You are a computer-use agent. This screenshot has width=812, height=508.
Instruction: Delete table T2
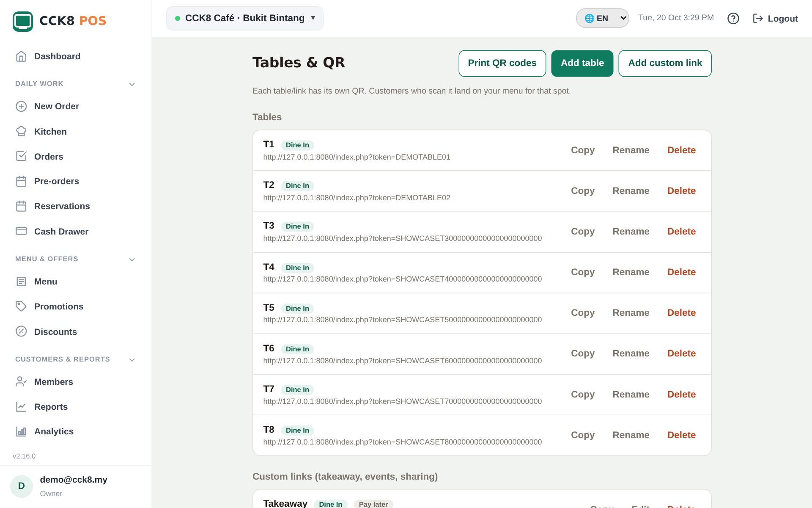[x=681, y=191]
